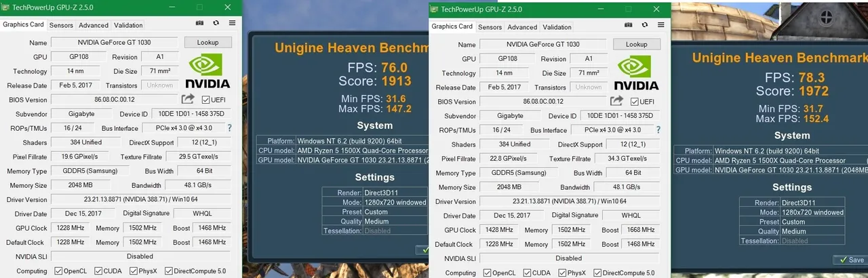Click the Bus Interface help question mark, left GPU-Z
This screenshot has height=278, width=868.
click(x=229, y=127)
